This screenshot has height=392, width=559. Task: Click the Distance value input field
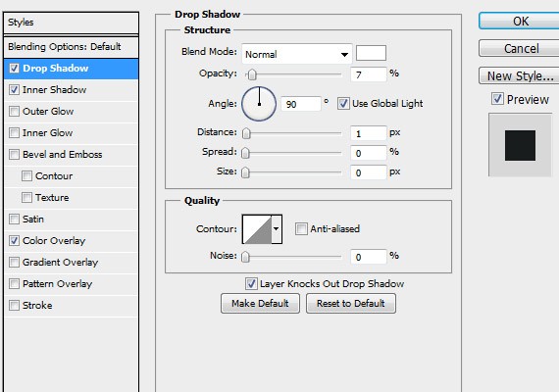pyautogui.click(x=369, y=133)
